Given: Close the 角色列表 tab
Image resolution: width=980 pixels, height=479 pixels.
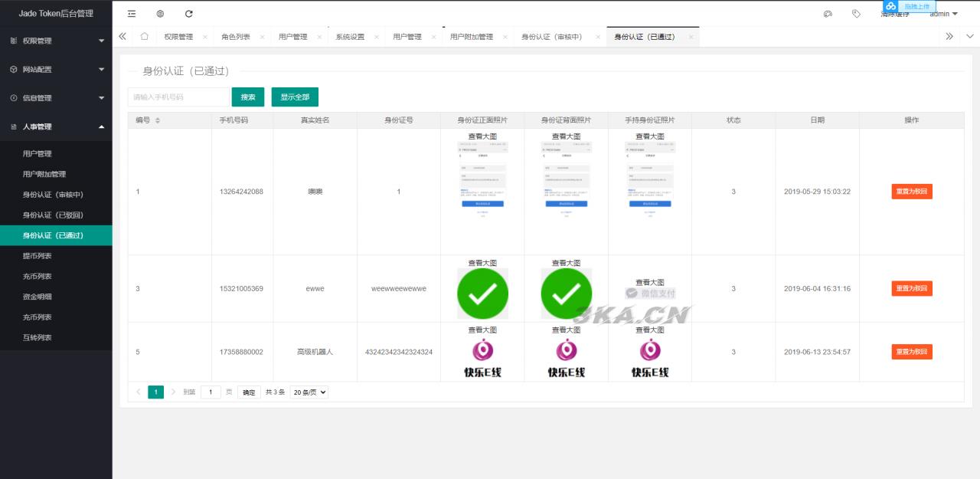Looking at the screenshot, I should coord(262,37).
